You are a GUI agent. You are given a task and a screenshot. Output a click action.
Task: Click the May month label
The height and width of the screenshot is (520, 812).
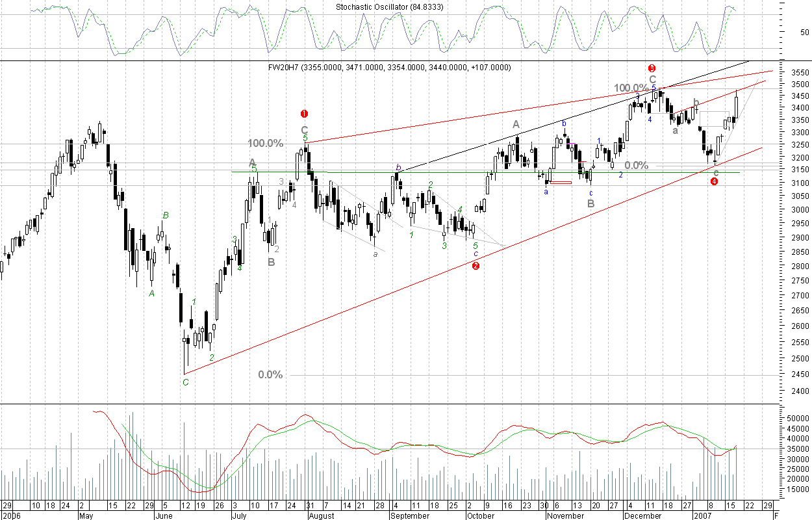[86, 516]
